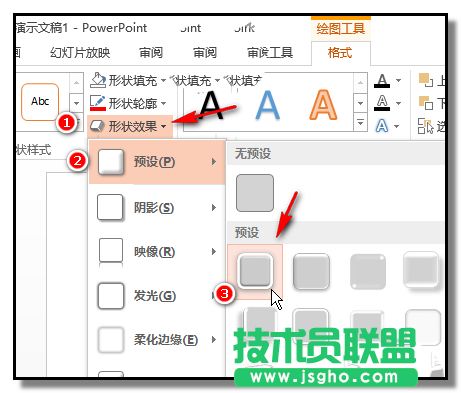Viewport: 461px width, 393px height.
Task: Expand the WordArt styles gallery
Action: point(360,122)
